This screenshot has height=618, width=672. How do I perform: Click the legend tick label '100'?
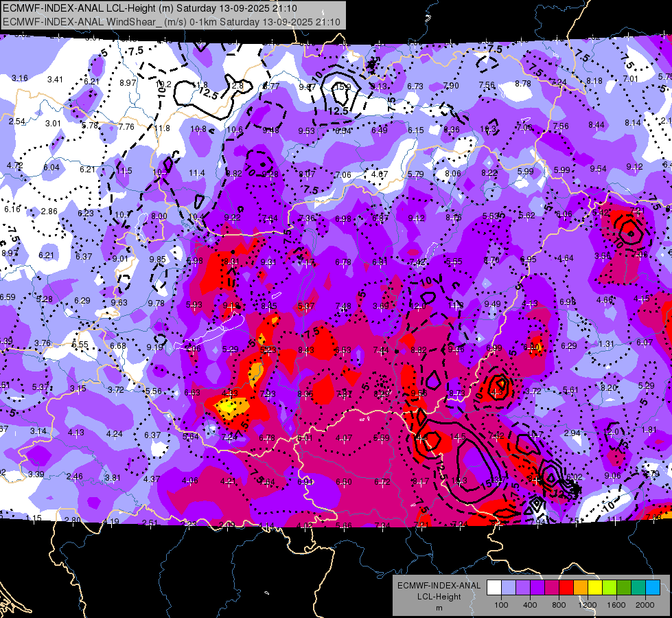pyautogui.click(x=501, y=605)
